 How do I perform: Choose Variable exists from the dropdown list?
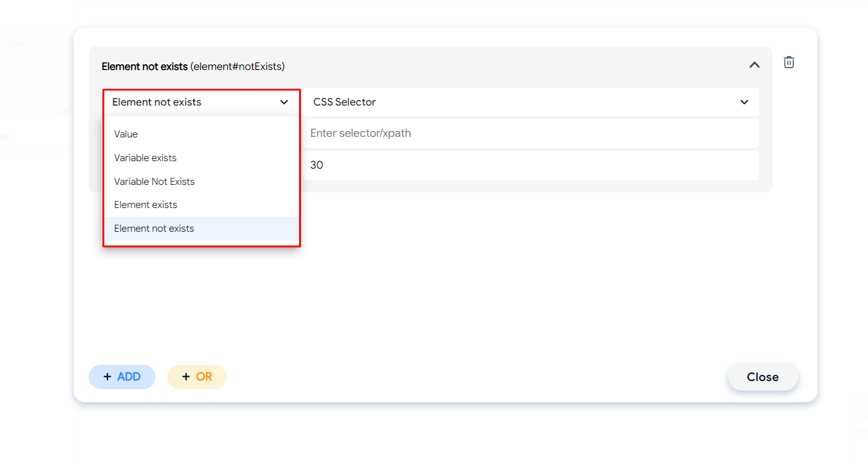point(145,158)
